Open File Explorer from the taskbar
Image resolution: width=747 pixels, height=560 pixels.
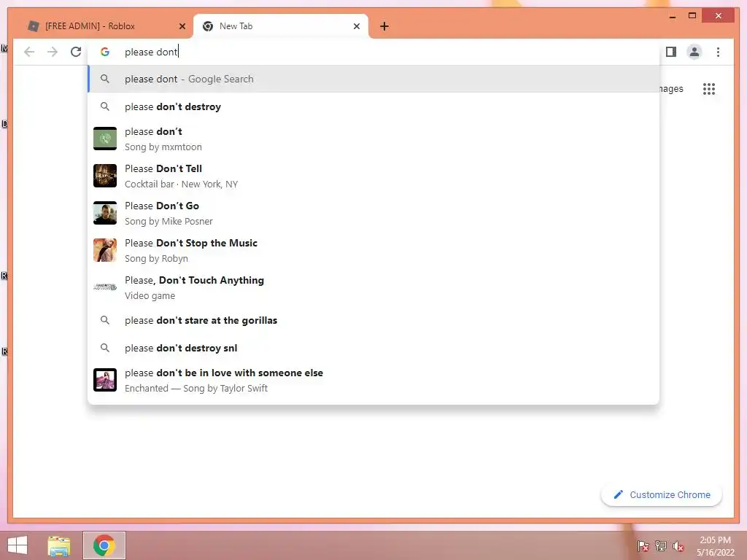coord(59,545)
